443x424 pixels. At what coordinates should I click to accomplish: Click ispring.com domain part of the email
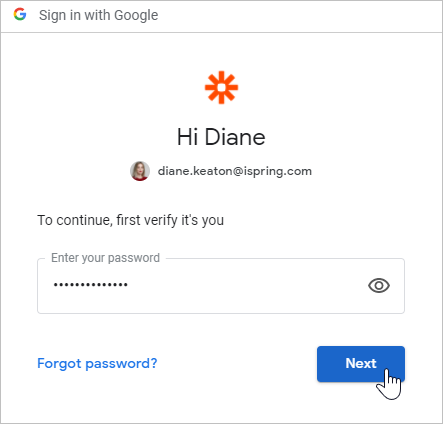278,171
